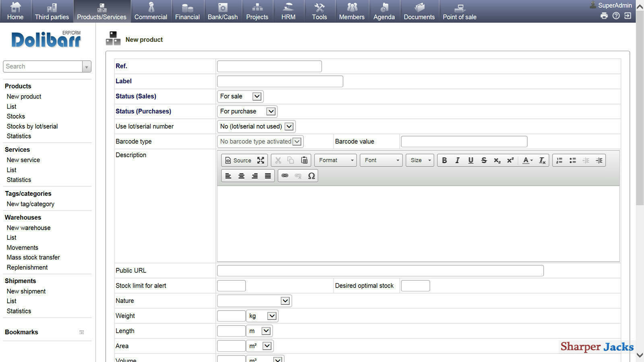
Task: Toggle italic text formatting
Action: [457, 160]
